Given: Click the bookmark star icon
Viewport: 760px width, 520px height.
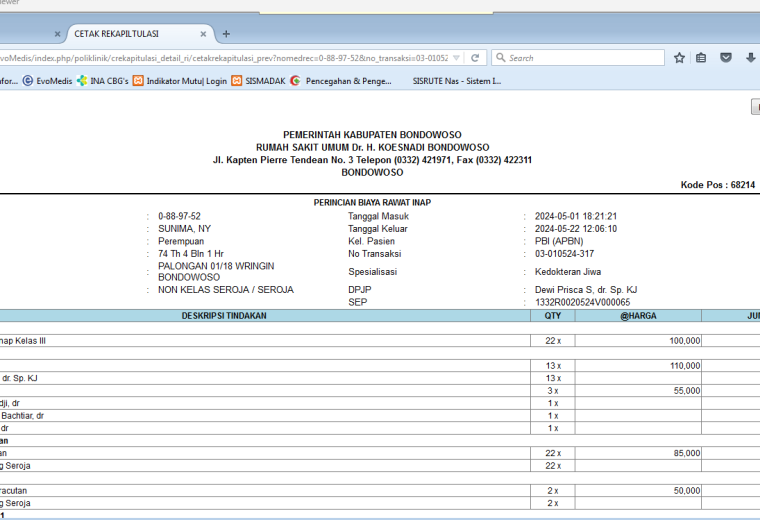Looking at the screenshot, I should click(679, 58).
